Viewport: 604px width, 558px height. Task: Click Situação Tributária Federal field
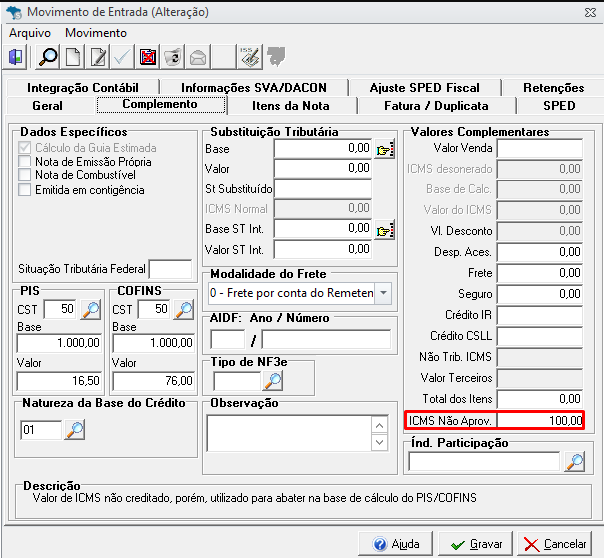tap(170, 269)
